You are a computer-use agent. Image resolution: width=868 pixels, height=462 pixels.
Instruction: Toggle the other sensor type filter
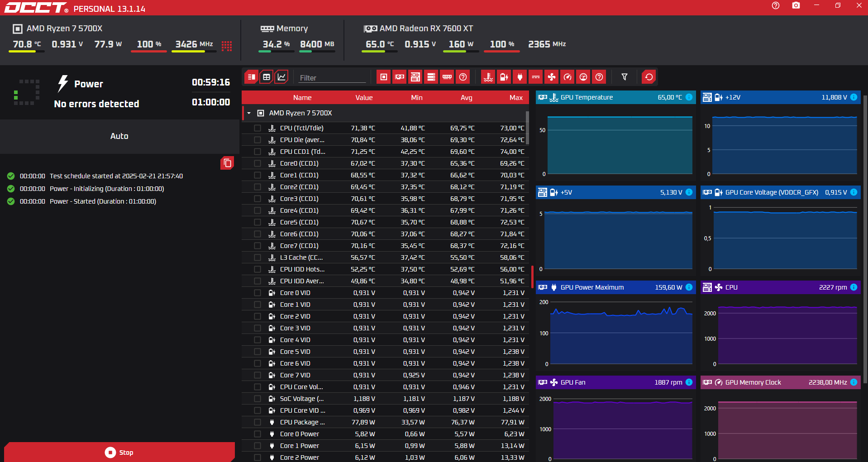(x=599, y=77)
